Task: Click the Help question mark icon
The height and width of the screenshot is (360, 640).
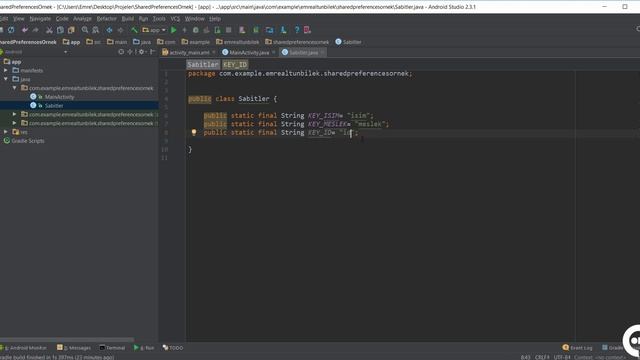Action: pyautogui.click(x=297, y=30)
